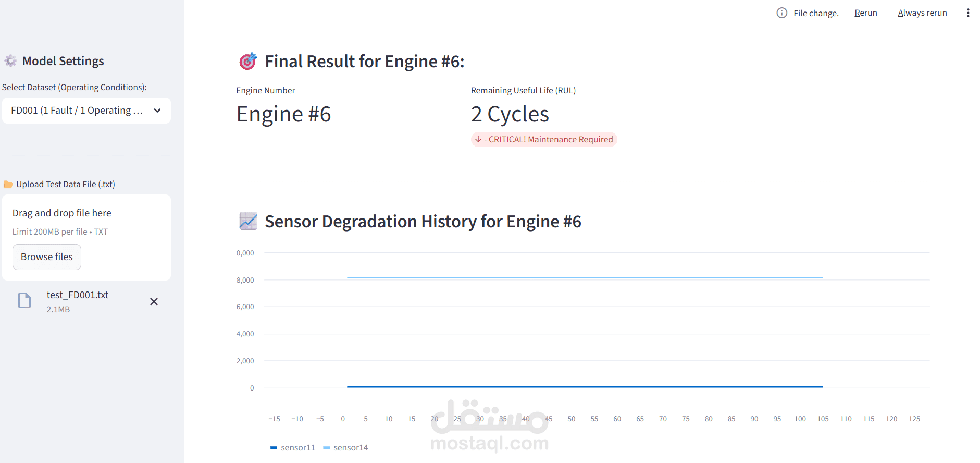Screen dimensions: 980x463
Task: Toggle sensor14 series in chart legend
Action: [351, 448]
